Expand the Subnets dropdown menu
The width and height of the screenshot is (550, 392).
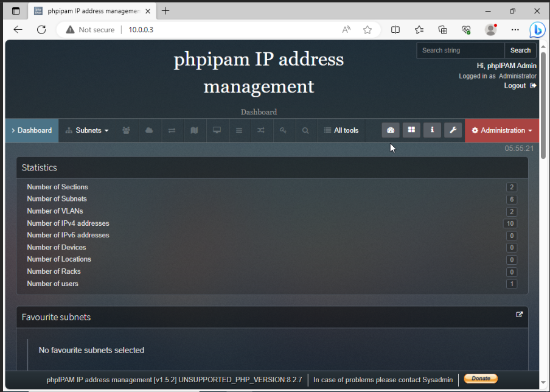tap(87, 130)
